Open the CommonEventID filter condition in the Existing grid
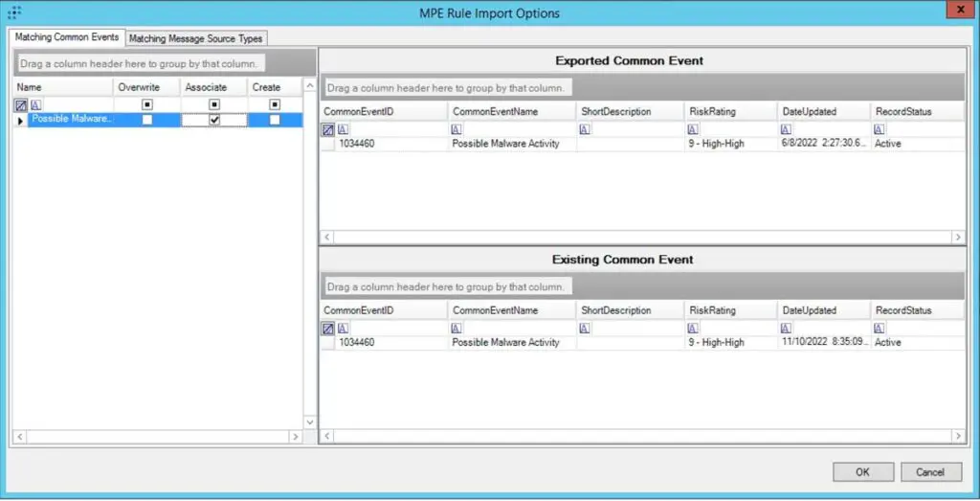 343,329
